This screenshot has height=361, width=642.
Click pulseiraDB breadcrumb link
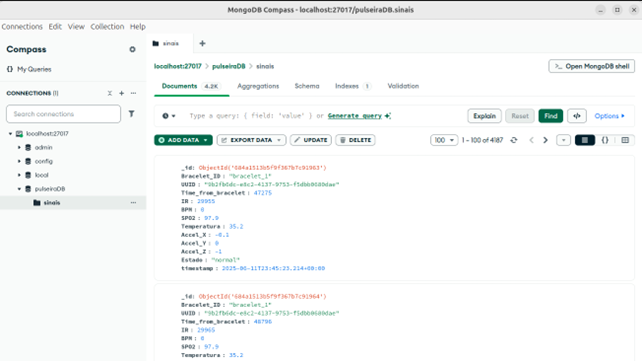click(228, 66)
